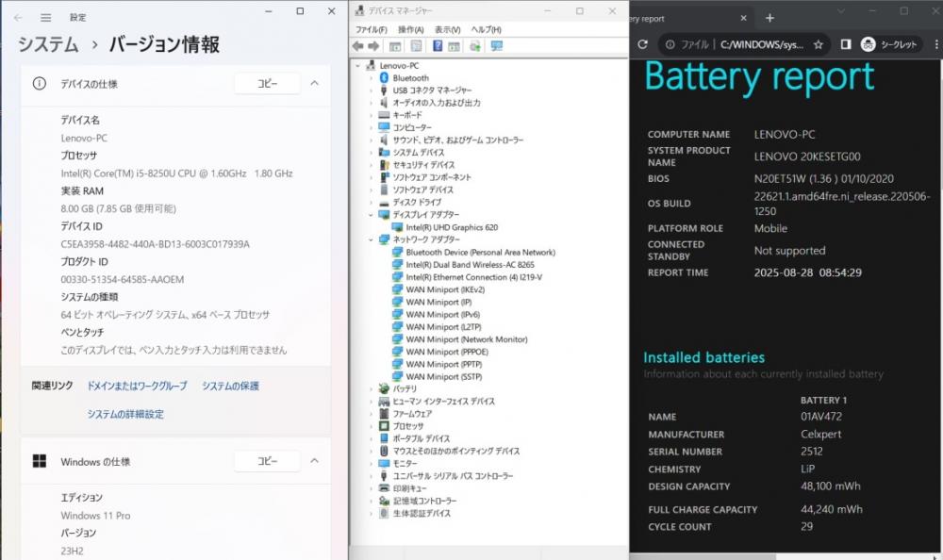Copy device specifications with コピー button
Viewport: 943px width, 560px height.
267,84
